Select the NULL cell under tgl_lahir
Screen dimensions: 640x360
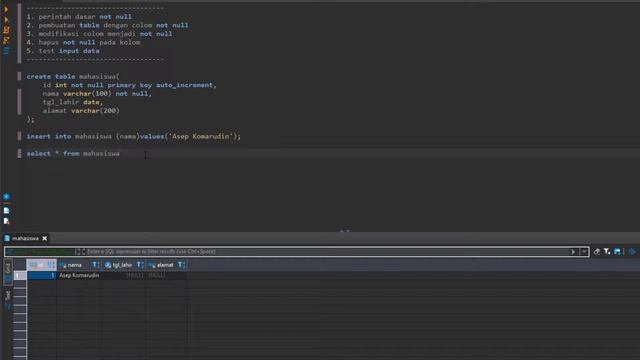pyautogui.click(x=124, y=276)
